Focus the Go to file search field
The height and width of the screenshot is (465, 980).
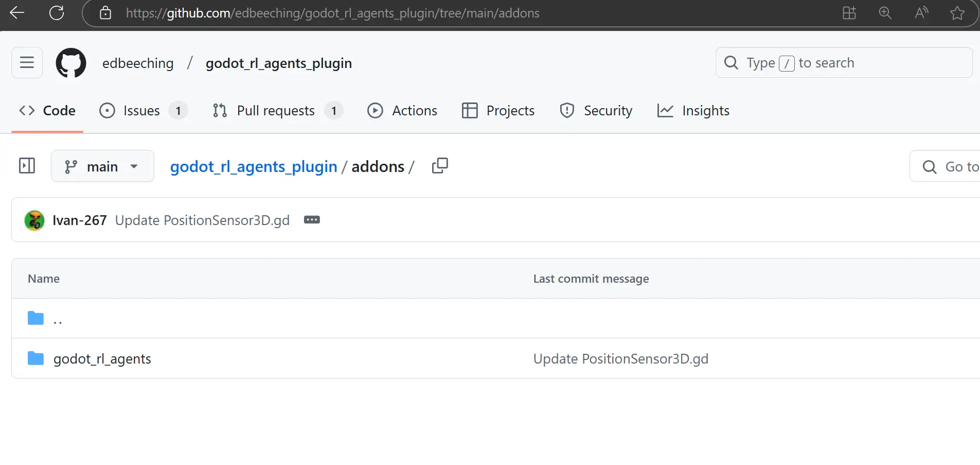(945, 166)
